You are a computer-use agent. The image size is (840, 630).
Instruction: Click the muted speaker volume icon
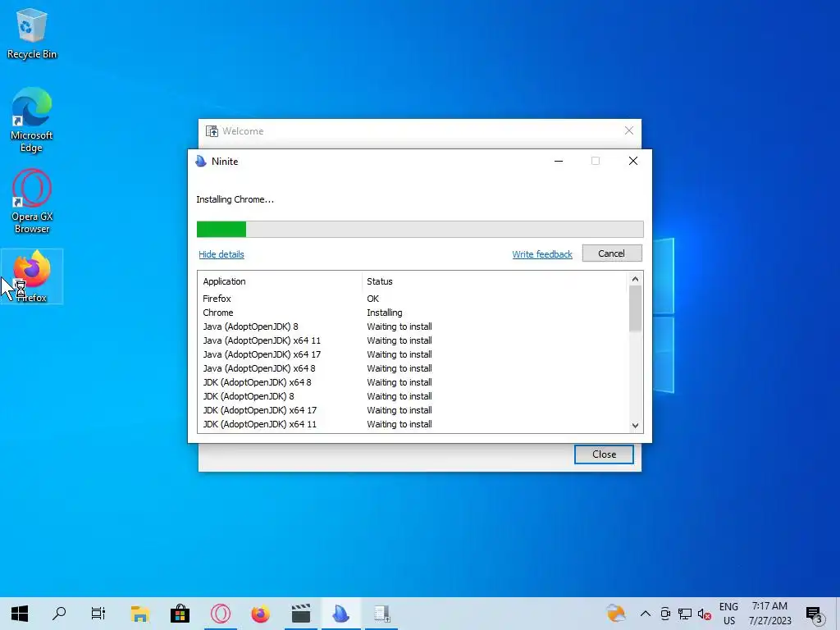(704, 614)
